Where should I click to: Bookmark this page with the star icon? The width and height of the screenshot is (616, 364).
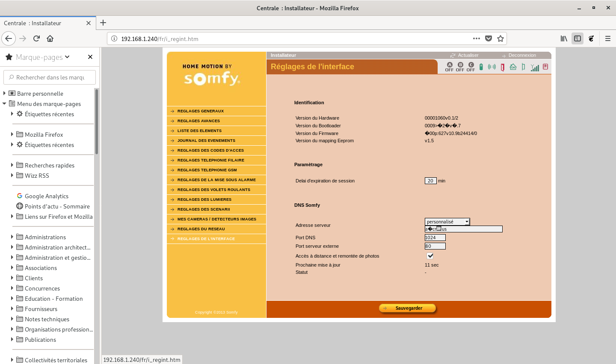500,38
